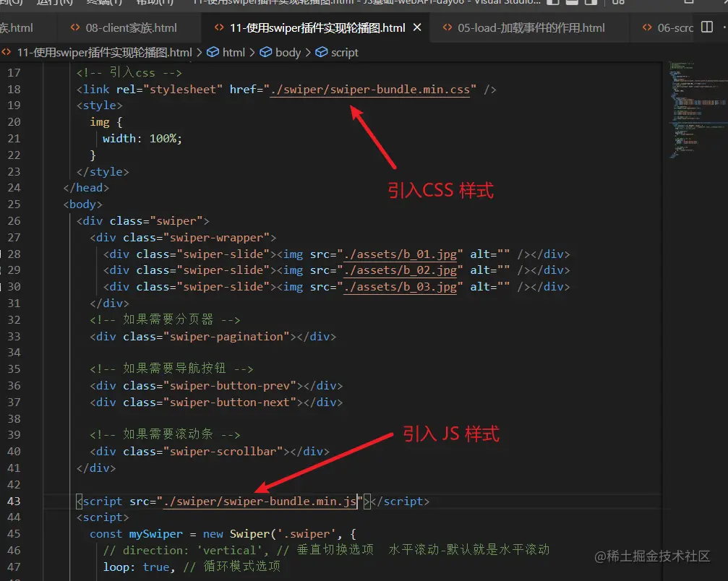
Task: Click the file icon on the active swiper tab
Action: pos(219,28)
